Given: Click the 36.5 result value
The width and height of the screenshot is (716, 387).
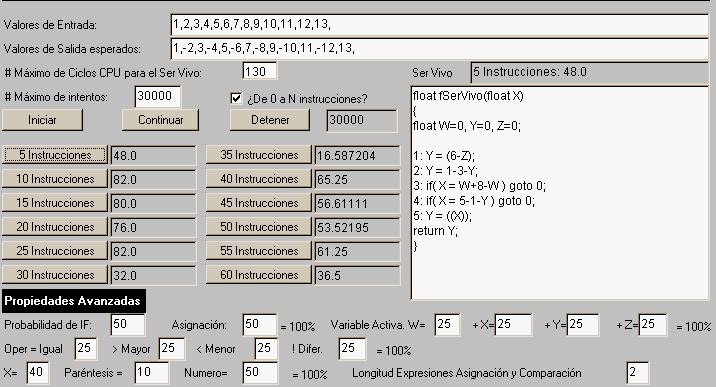Looking at the screenshot, I should point(357,275).
